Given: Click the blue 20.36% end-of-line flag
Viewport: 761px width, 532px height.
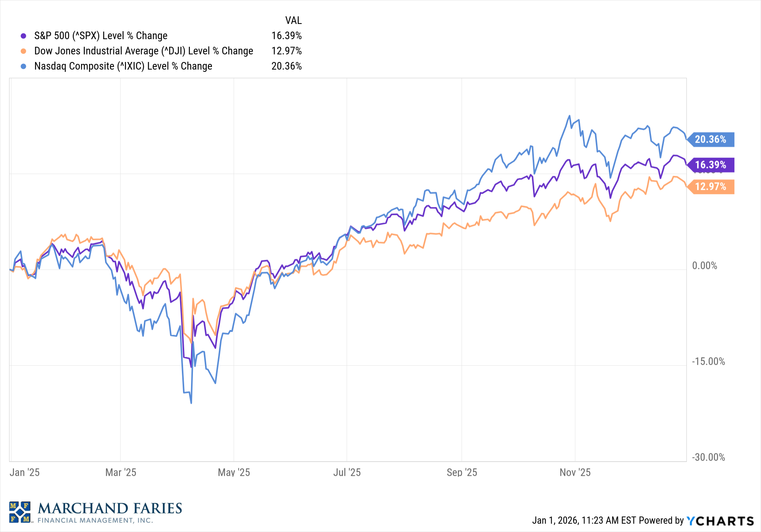Looking at the screenshot, I should click(x=710, y=140).
